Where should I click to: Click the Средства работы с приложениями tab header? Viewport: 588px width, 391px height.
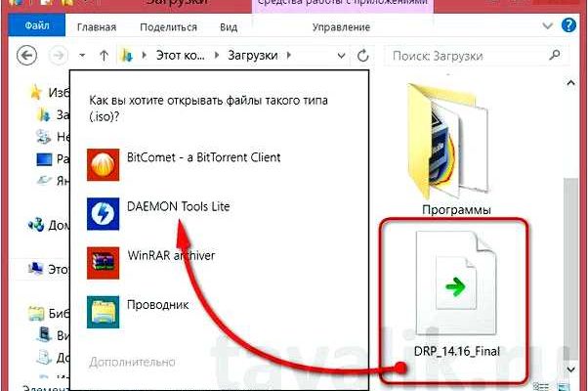click(x=343, y=3)
